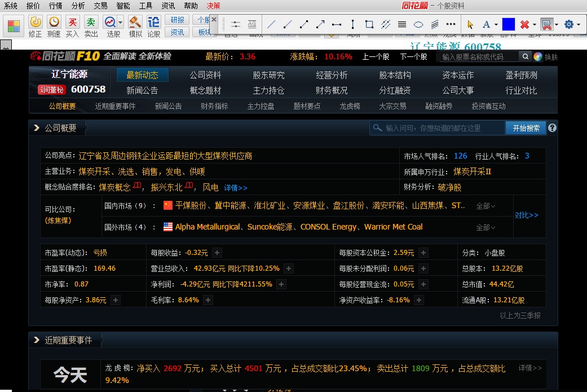Open the 系统 menu

coord(11,6)
